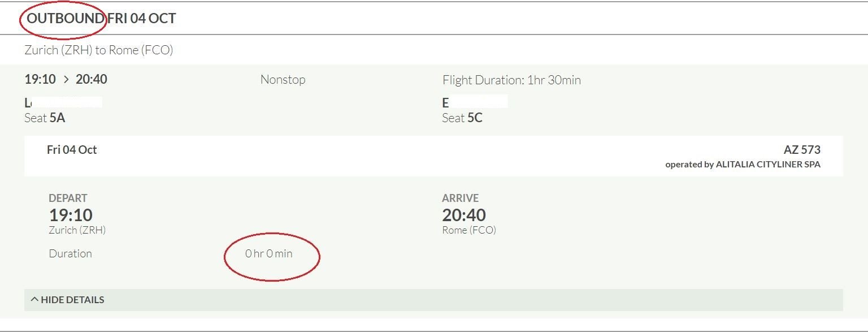Image resolution: width=868 pixels, height=332 pixels.
Task: Click operated by Alitalia Cityliner SPA
Action: click(743, 165)
